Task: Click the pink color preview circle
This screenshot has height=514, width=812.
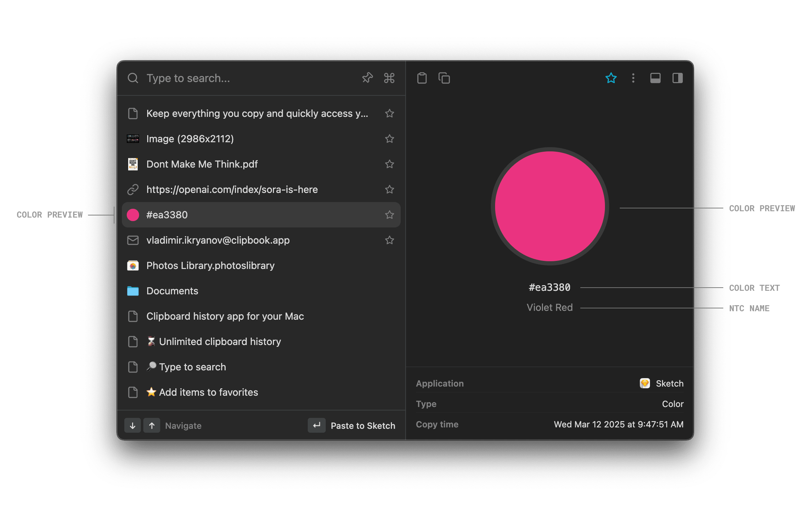Action: click(550, 207)
